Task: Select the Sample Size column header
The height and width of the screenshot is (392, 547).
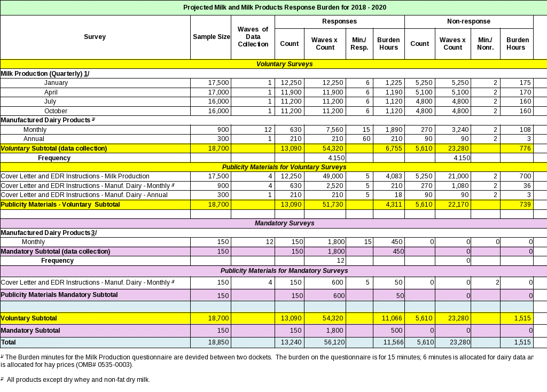Action: 210,37
